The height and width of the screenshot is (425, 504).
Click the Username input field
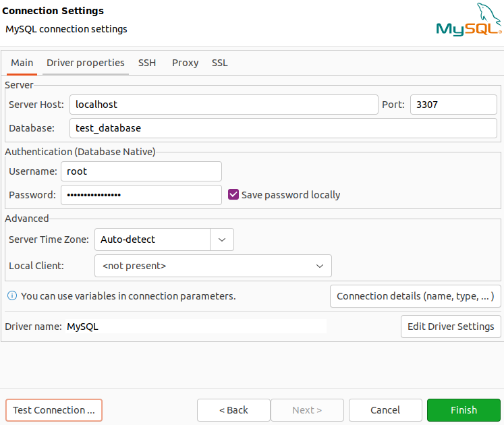point(141,171)
